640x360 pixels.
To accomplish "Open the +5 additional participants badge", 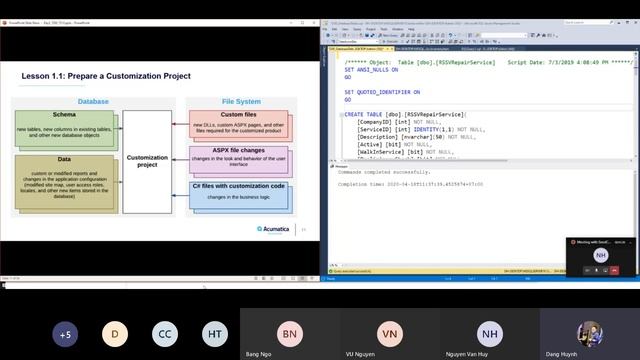I will pyautogui.click(x=65, y=334).
